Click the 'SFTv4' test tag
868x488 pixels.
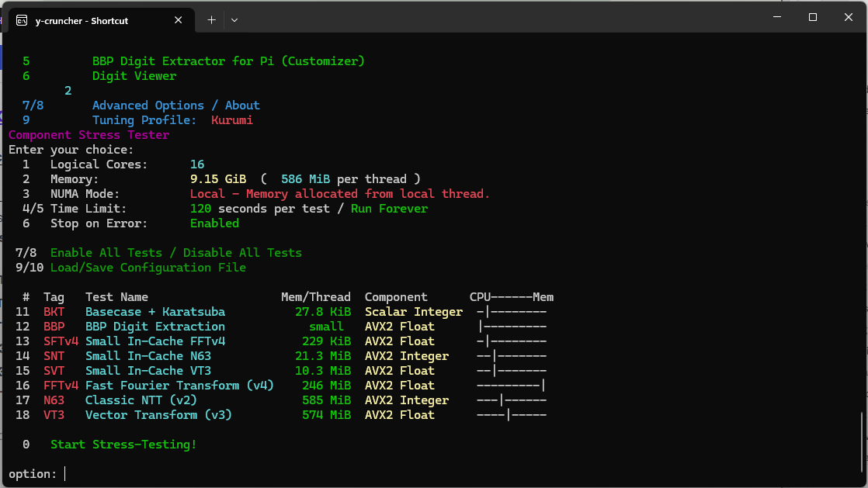[x=61, y=341]
